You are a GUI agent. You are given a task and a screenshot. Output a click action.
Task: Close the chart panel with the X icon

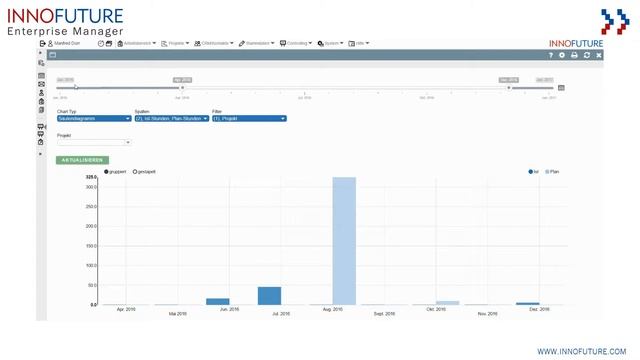tap(599, 55)
